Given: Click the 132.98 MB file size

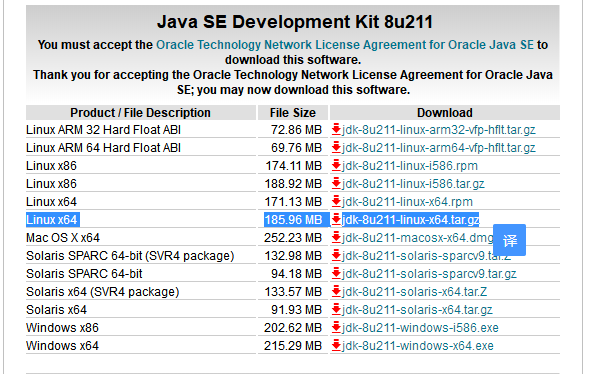Looking at the screenshot, I should pyautogui.click(x=293, y=256).
